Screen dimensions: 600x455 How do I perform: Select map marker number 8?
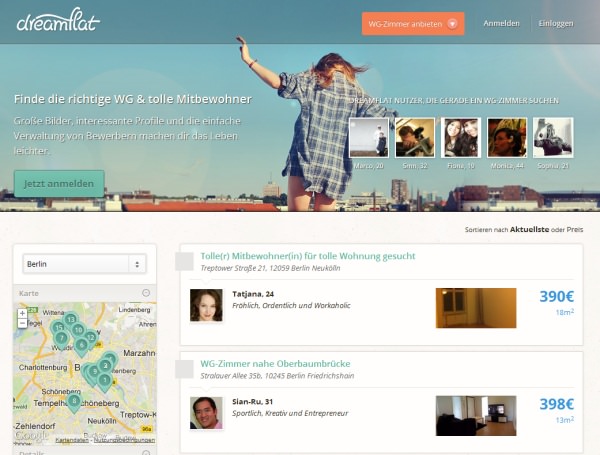(74, 401)
